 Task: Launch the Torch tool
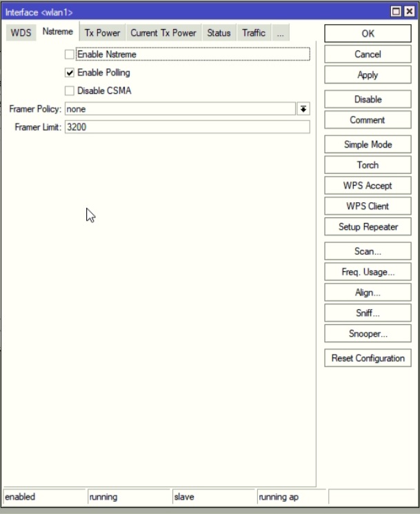pyautogui.click(x=368, y=165)
